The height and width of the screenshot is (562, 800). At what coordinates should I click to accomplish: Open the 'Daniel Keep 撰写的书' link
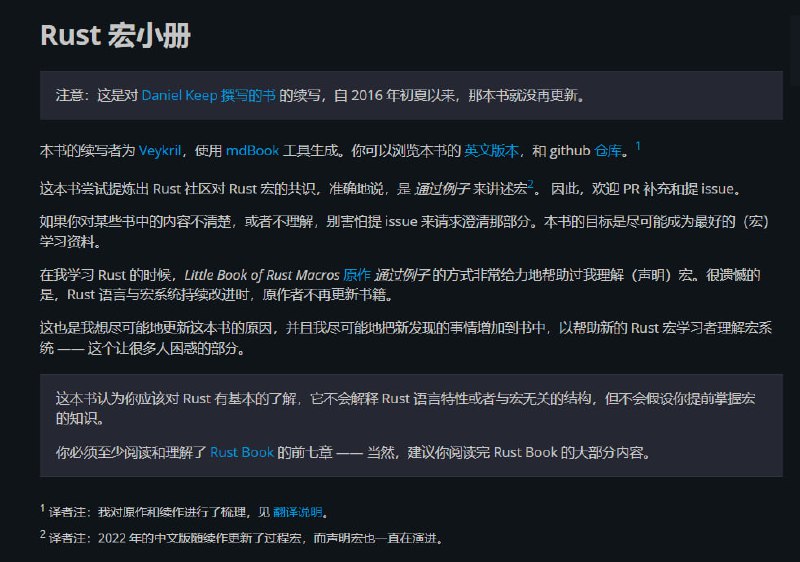(208, 96)
